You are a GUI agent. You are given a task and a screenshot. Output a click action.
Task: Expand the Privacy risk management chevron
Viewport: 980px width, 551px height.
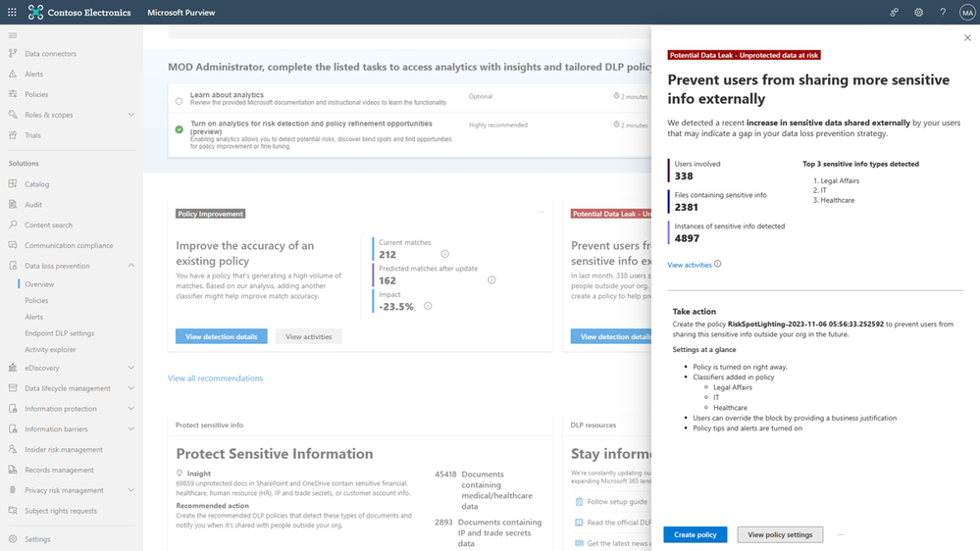coord(130,490)
